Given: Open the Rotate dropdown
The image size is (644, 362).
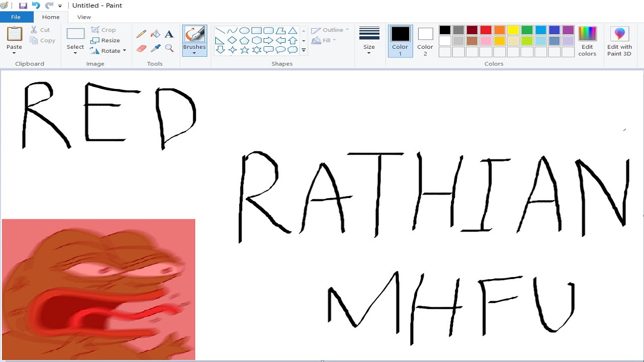Looking at the screenshot, I should 108,51.
